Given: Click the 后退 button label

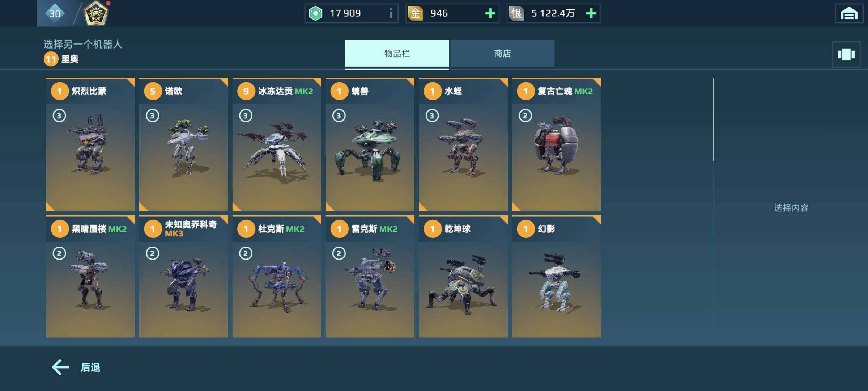Looking at the screenshot, I should (x=90, y=367).
